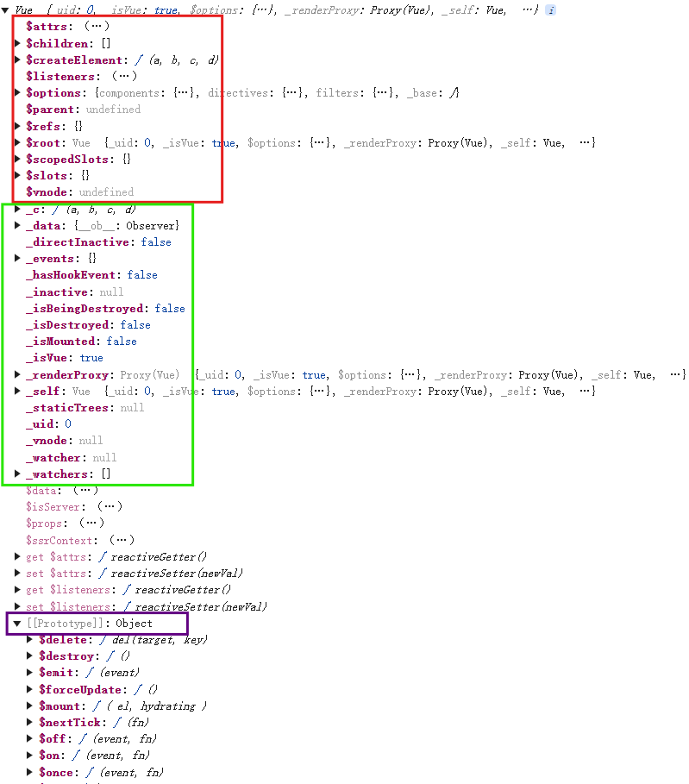
Task: Expand the $createElement function
Action: pyautogui.click(x=17, y=60)
